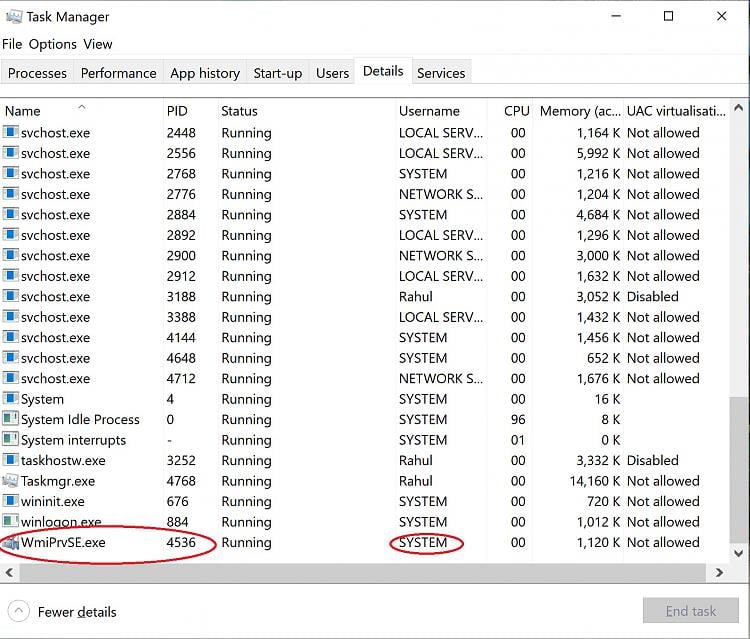This screenshot has height=639, width=750.
Task: Click the System Idle Process icon
Action: [x=11, y=419]
